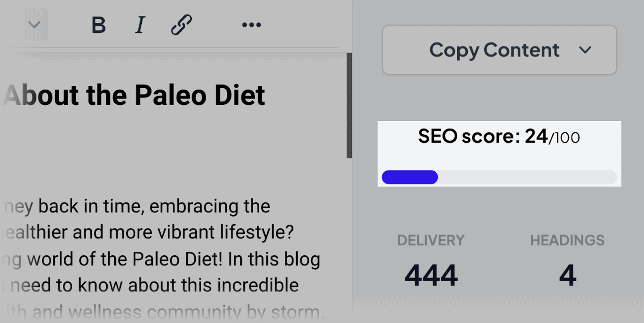Apply bold formatting with the B icon
The image size is (644, 323).
pyautogui.click(x=98, y=25)
